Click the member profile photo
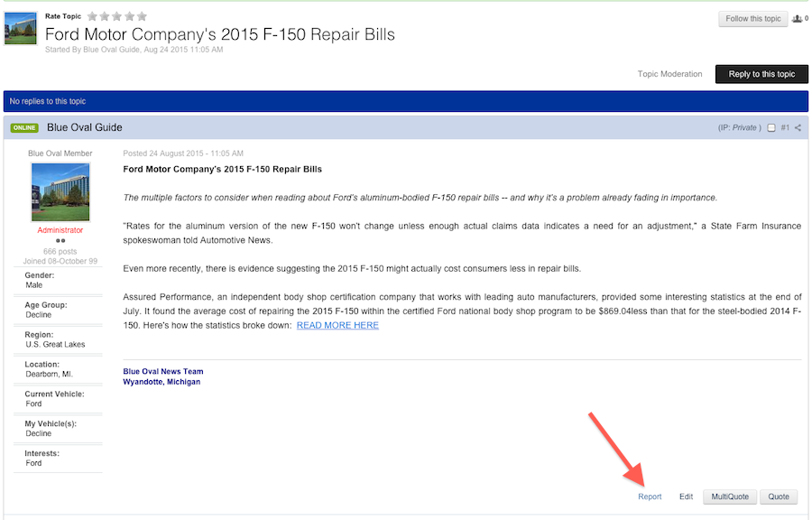 click(60, 192)
